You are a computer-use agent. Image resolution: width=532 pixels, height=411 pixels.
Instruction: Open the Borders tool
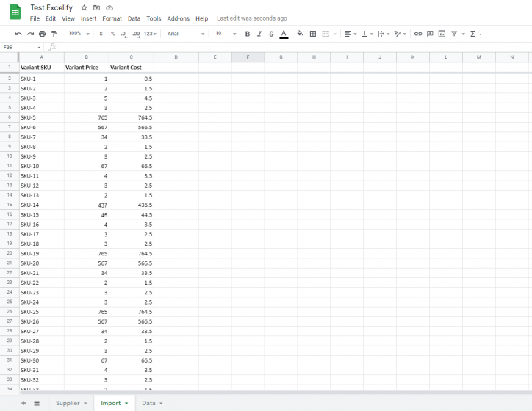pyautogui.click(x=313, y=34)
